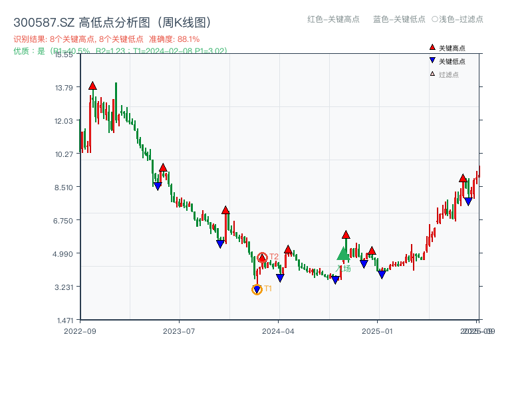Select the green 入场 entry arrow on the chart
Viewport: 532px width, 399px height.
tap(342, 255)
